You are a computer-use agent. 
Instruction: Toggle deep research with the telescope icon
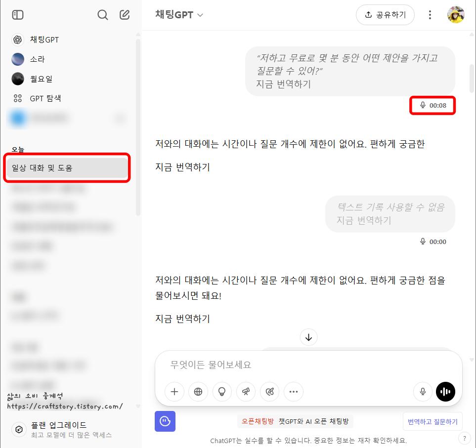point(246,392)
